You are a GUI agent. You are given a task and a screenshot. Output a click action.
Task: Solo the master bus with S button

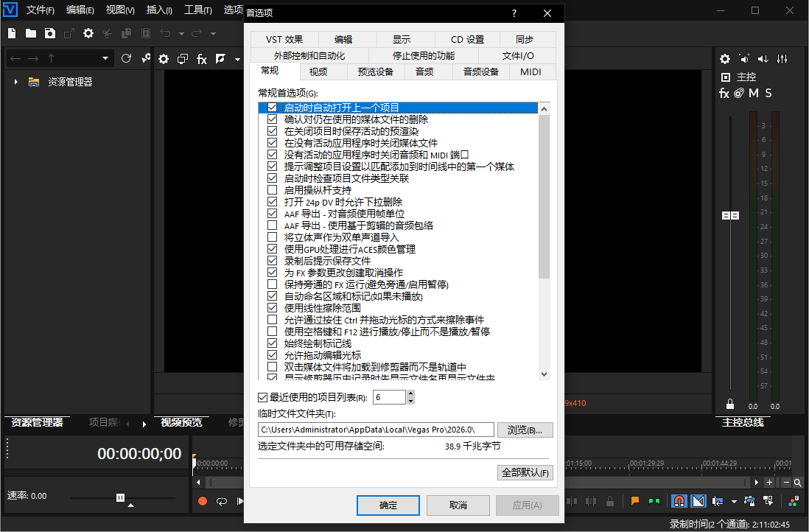click(x=768, y=94)
